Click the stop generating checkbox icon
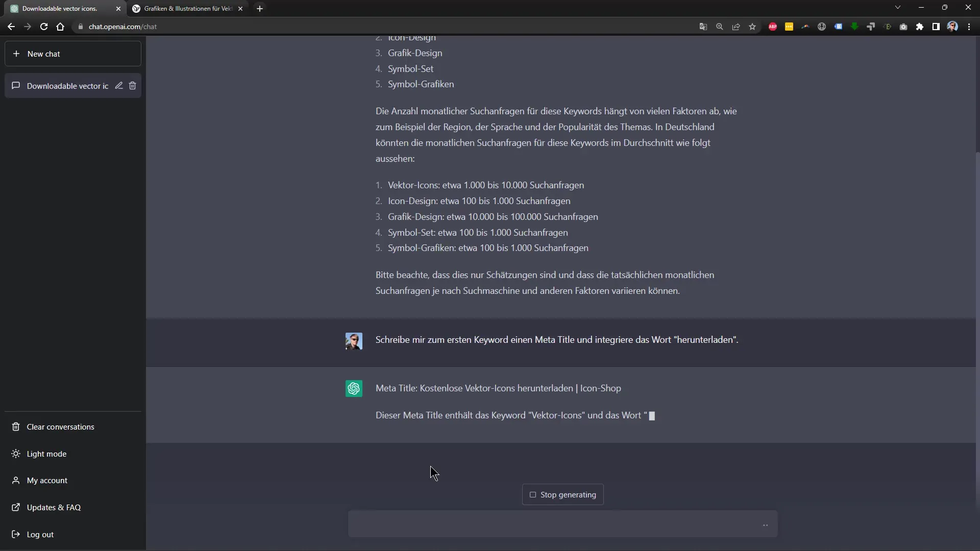 click(532, 494)
